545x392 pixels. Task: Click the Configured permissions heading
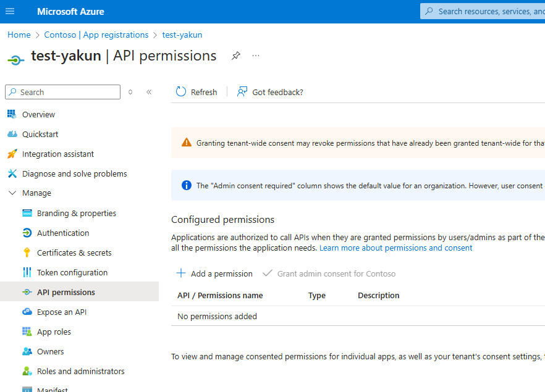(x=223, y=220)
